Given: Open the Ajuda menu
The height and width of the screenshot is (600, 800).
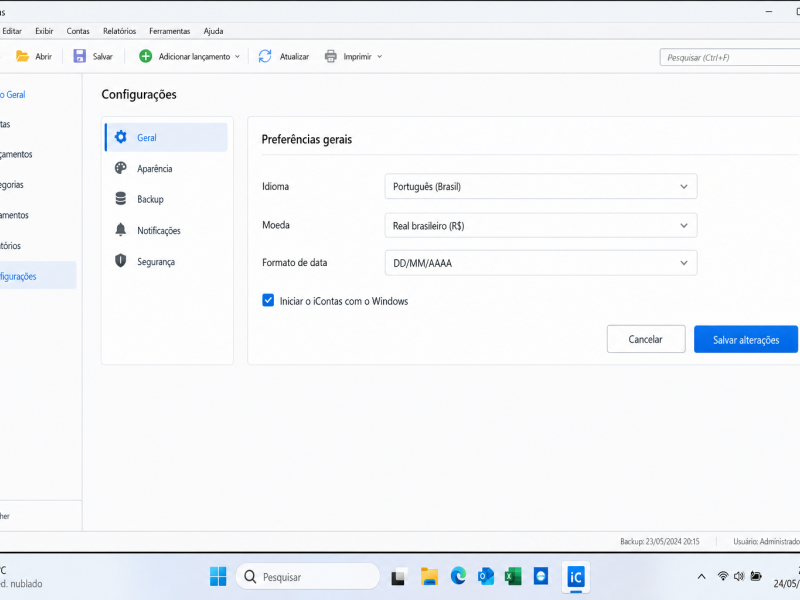Looking at the screenshot, I should pyautogui.click(x=213, y=31).
